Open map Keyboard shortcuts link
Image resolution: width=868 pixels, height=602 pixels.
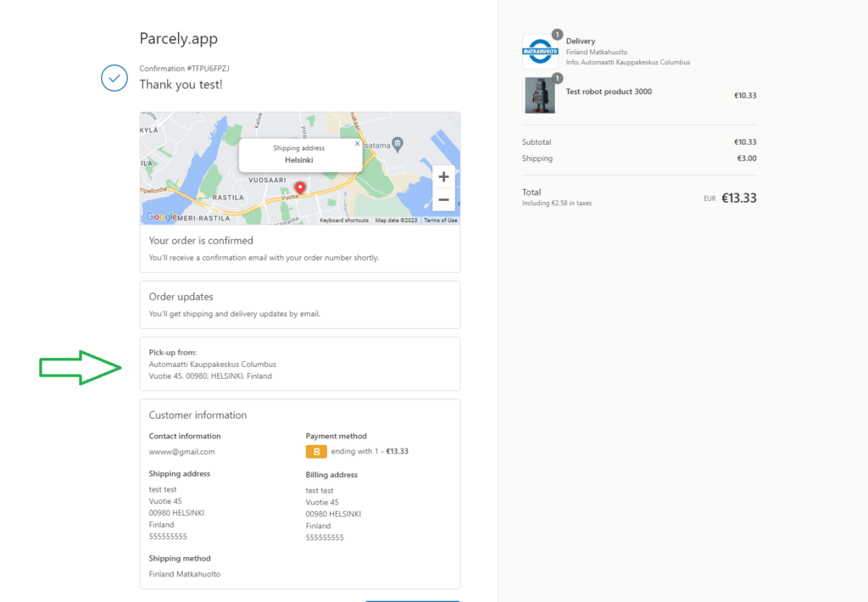(x=344, y=220)
